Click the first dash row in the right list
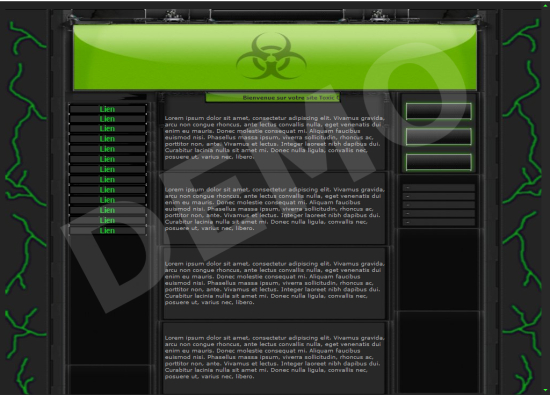This screenshot has height=395, width=550. 438,188
